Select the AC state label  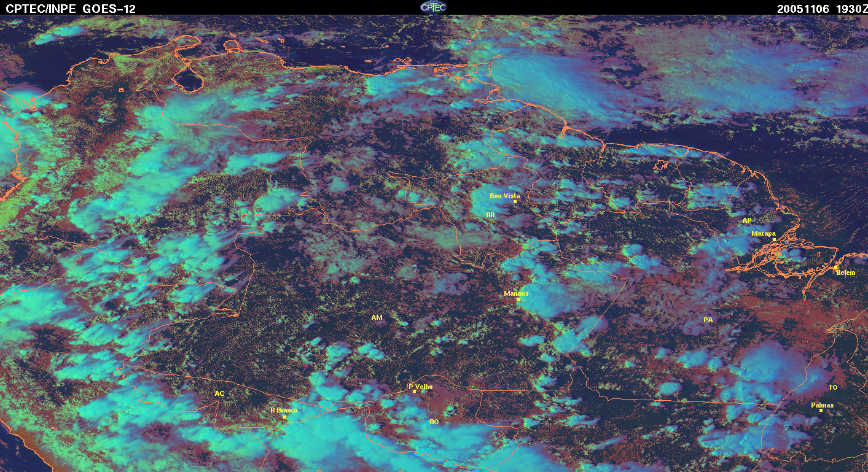tap(219, 393)
